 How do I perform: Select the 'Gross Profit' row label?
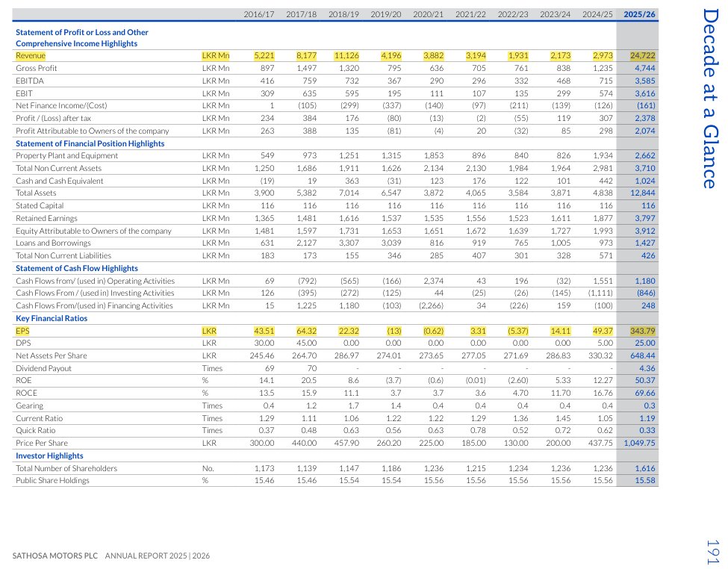(x=37, y=68)
